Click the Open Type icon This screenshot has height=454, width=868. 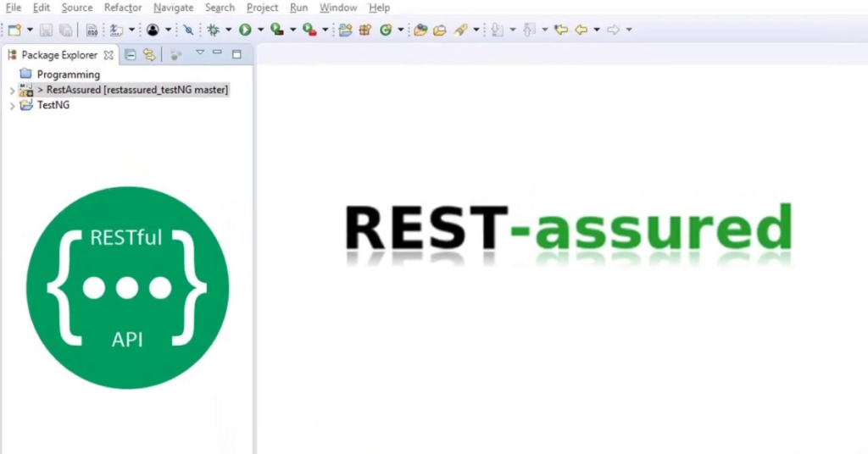[420, 30]
